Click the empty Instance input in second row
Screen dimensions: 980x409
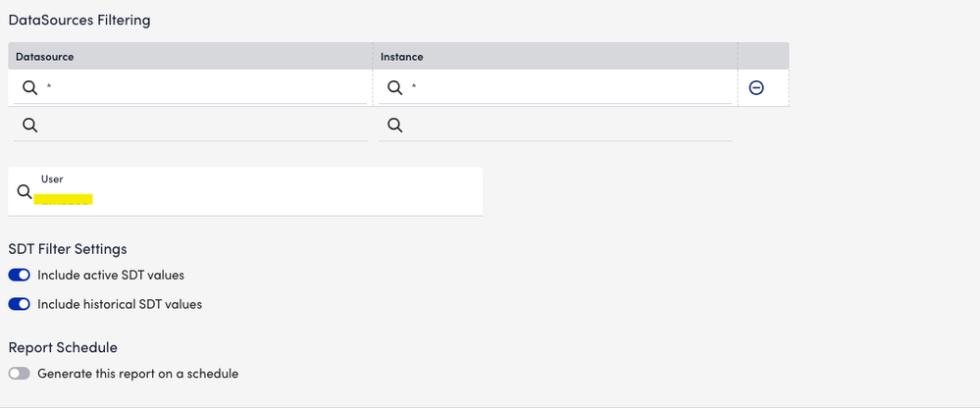point(559,125)
